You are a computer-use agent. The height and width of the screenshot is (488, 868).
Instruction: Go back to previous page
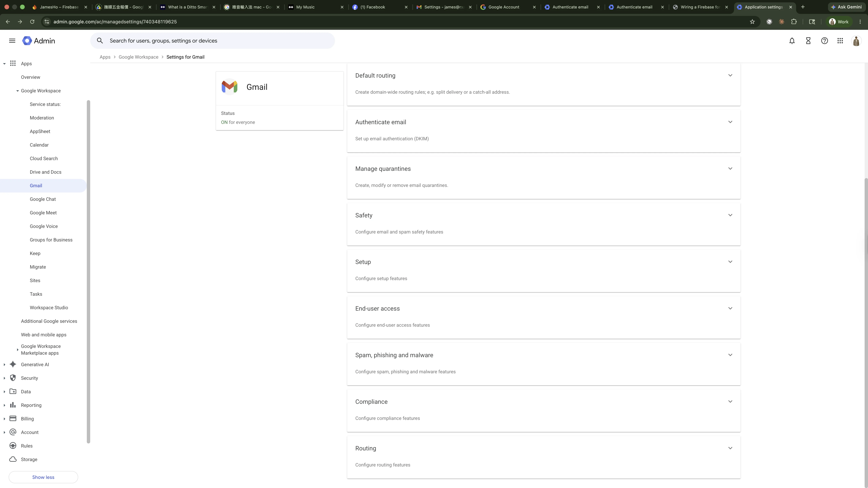pyautogui.click(x=8, y=22)
